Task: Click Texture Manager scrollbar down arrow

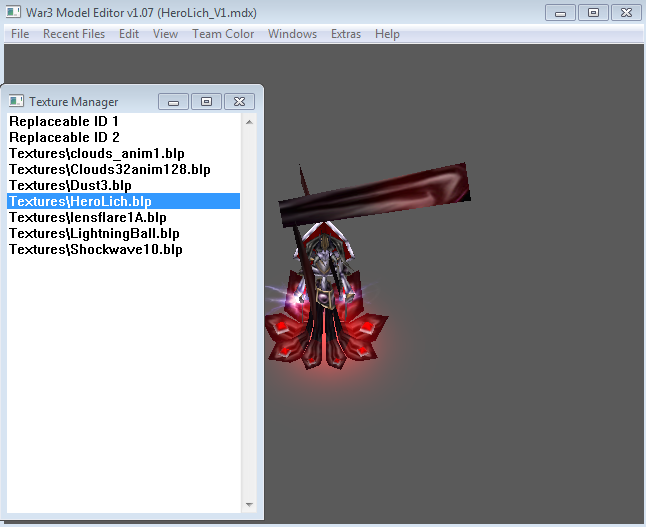Action: click(249, 504)
